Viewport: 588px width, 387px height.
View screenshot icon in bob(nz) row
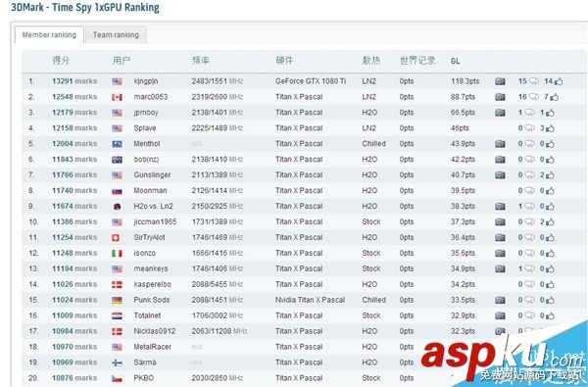pyautogui.click(x=500, y=160)
